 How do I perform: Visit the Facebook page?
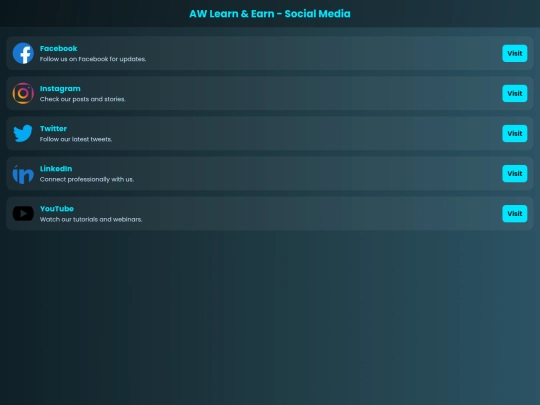tap(515, 53)
